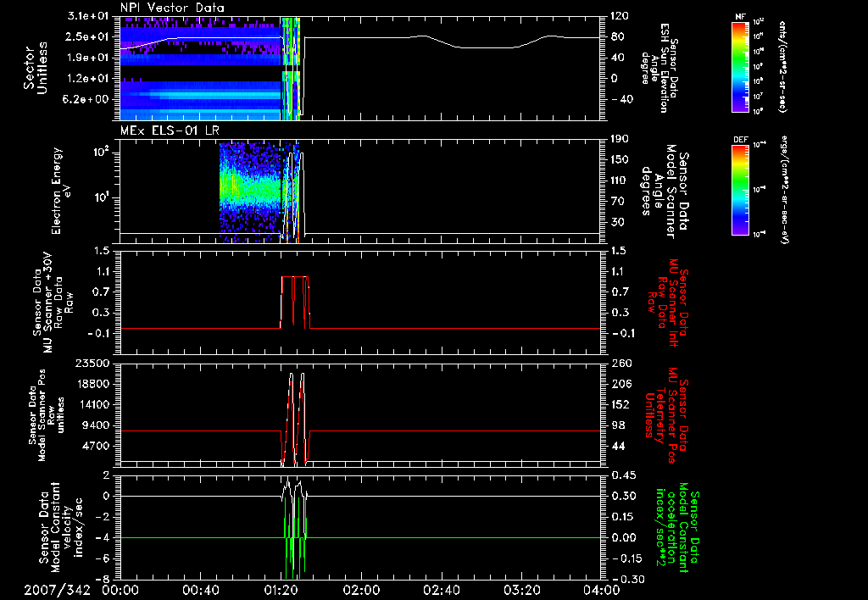Click the 2007/342 date label

(57, 590)
